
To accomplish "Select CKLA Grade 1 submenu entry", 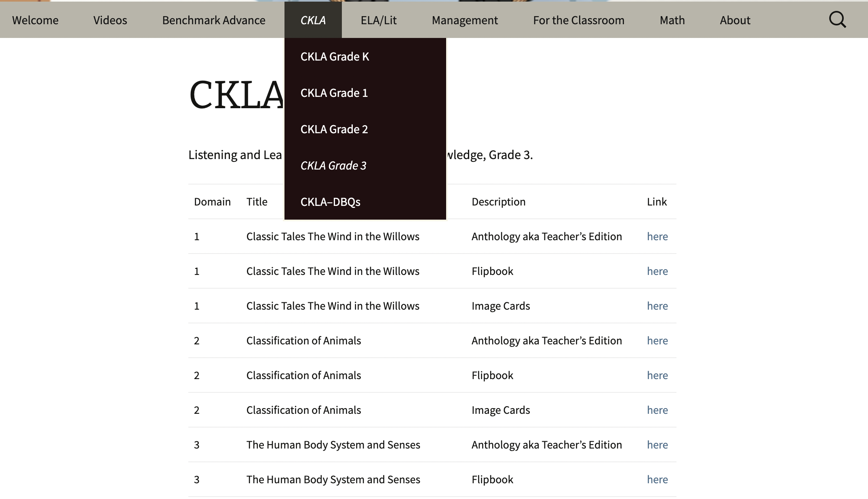I will coord(334,93).
